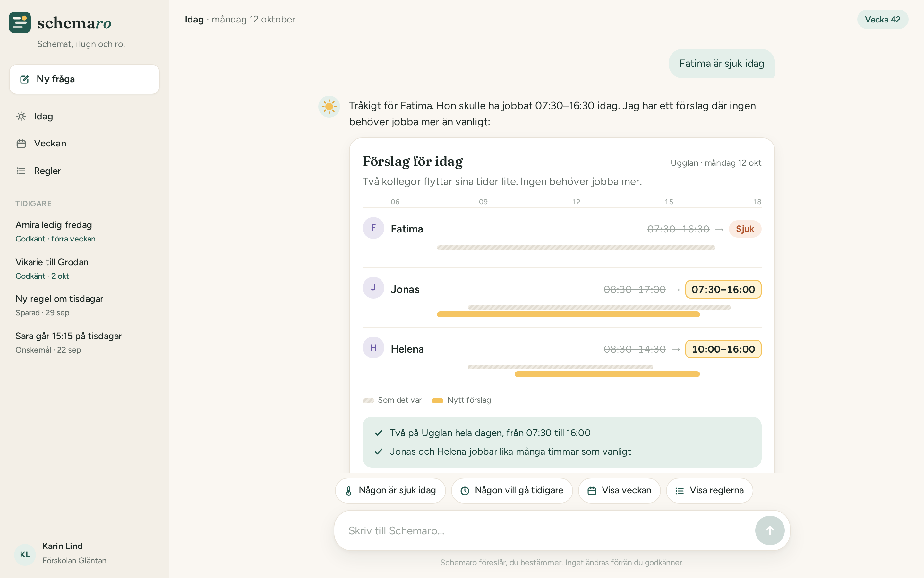Open the Regler view in sidebar

coord(84,171)
